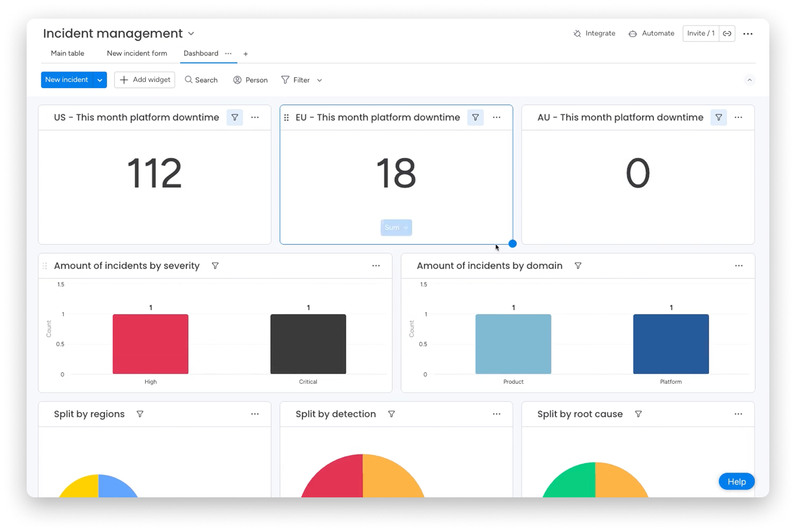This screenshot has height=532, width=796.
Task: Open the incidents by severity widget menu
Action: (x=376, y=265)
